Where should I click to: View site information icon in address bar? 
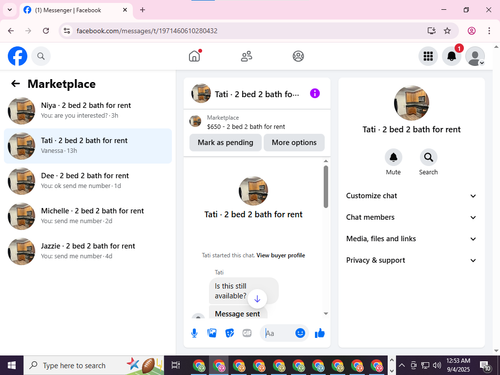click(67, 31)
